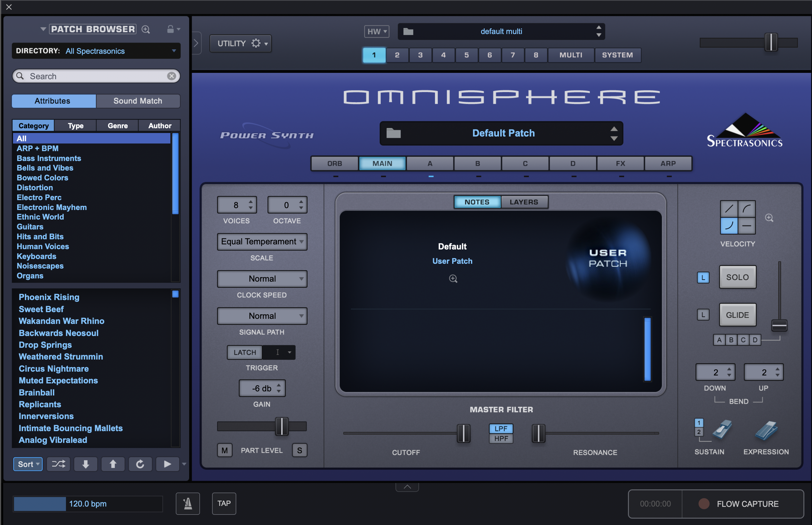Open the Clock Speed dropdown set to Normal
The image size is (812, 525).
pos(262,278)
